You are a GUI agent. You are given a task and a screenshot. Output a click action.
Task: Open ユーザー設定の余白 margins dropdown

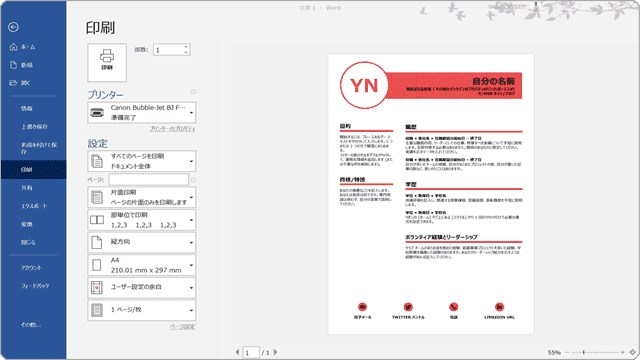[x=142, y=288]
